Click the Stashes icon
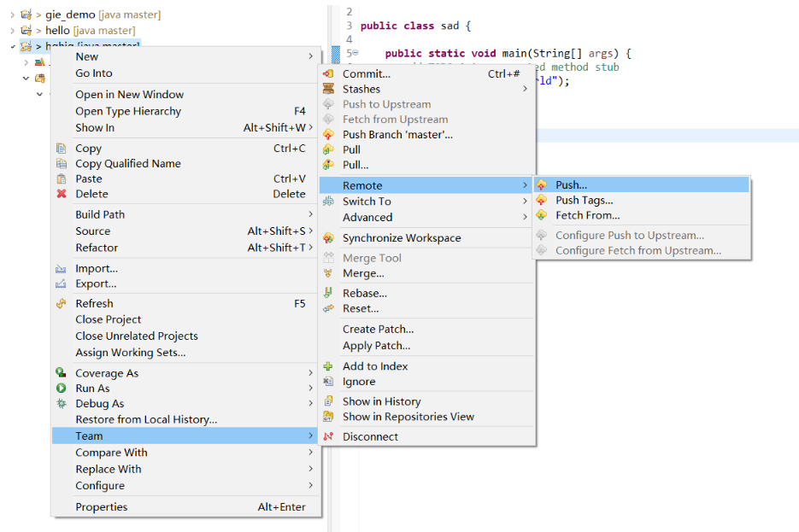Image resolution: width=799 pixels, height=532 pixels. click(327, 89)
